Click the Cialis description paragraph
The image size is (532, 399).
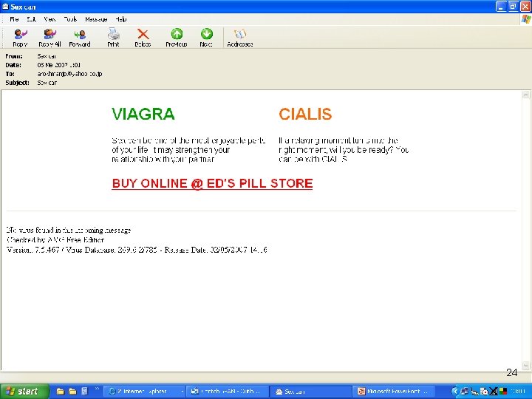pyautogui.click(x=344, y=149)
